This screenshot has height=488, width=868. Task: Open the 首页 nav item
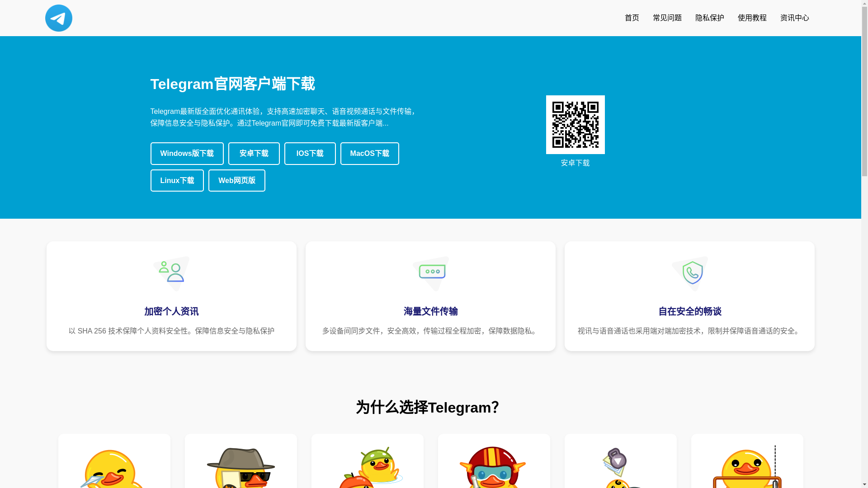[632, 18]
